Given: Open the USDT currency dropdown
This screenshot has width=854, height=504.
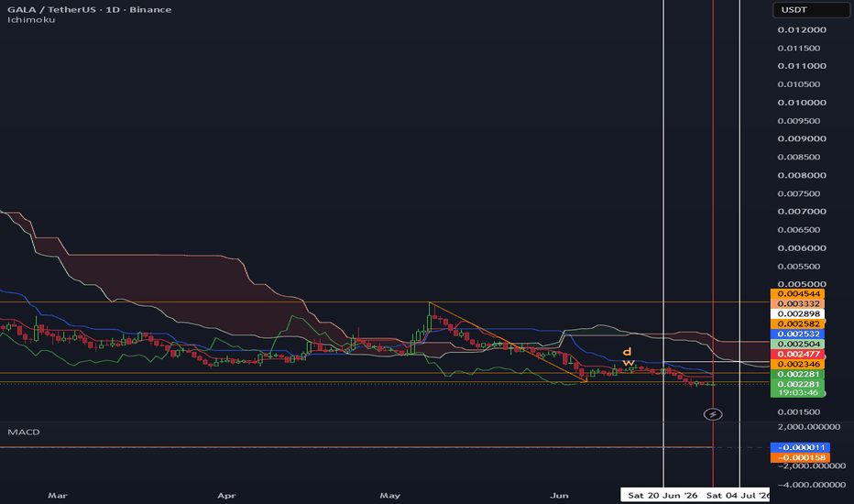Looking at the screenshot, I should point(810,10).
